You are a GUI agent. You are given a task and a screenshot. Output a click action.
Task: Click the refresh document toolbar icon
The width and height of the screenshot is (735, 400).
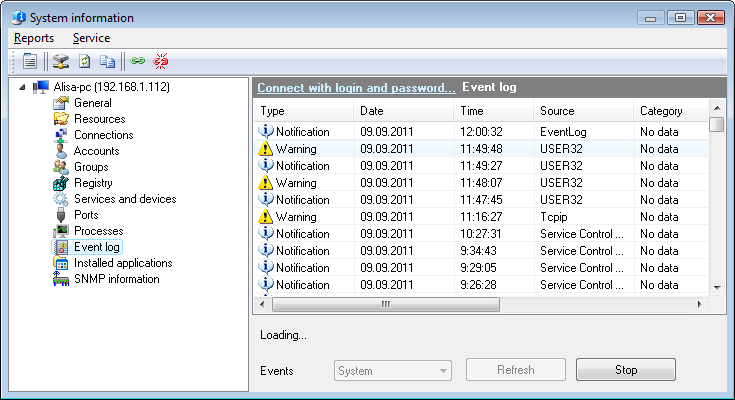click(x=85, y=61)
